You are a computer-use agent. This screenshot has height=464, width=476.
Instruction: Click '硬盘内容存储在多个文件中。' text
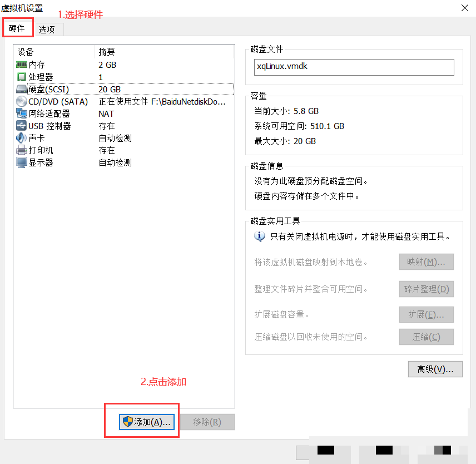(306, 196)
